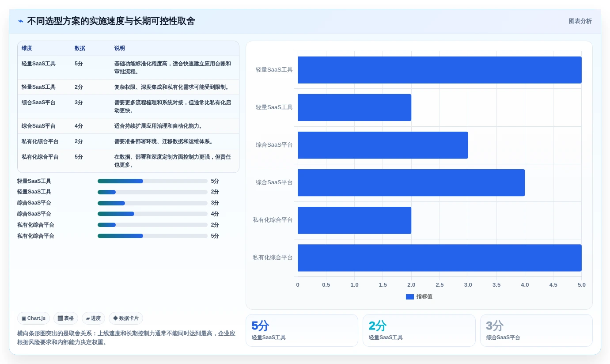Click the table text 需要准备部署环境、迁移数据和运维体系
Viewport: 610px width, 364px height.
pyautogui.click(x=164, y=141)
